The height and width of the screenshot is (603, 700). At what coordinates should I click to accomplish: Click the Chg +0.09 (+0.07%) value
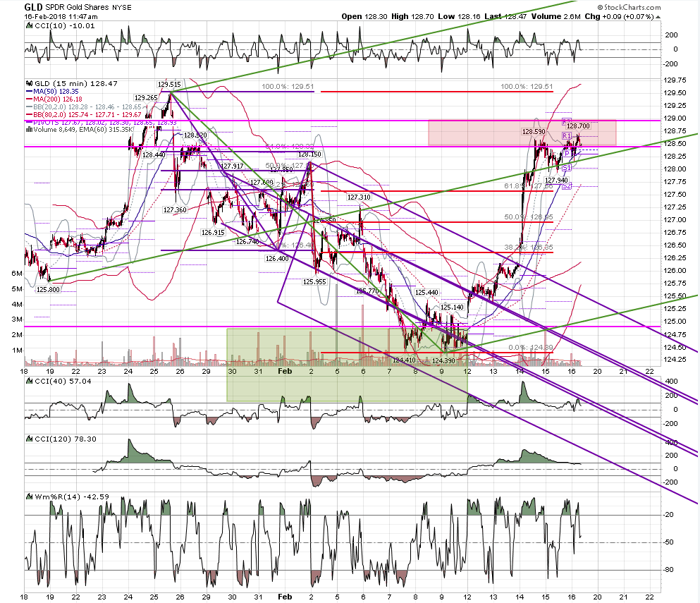point(619,16)
